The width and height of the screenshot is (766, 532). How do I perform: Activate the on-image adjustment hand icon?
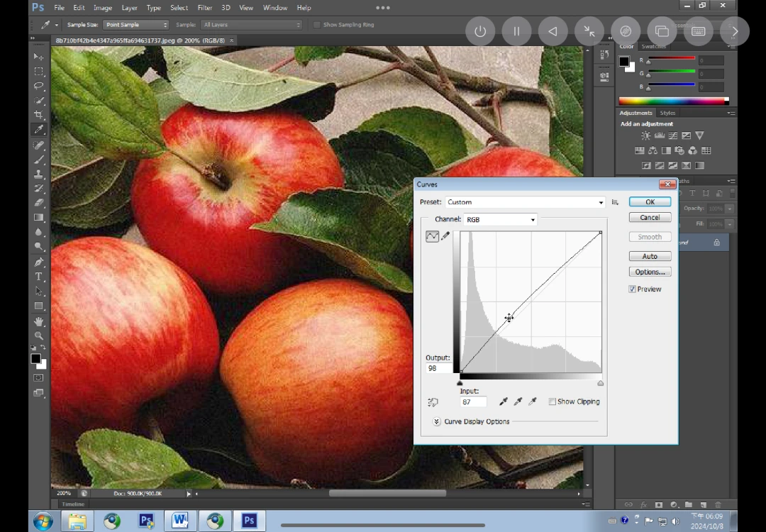(x=433, y=402)
